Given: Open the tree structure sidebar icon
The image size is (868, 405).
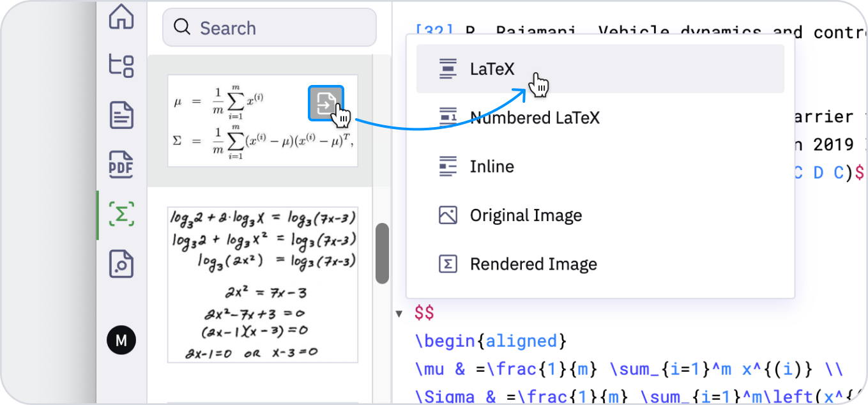Looking at the screenshot, I should [x=121, y=66].
